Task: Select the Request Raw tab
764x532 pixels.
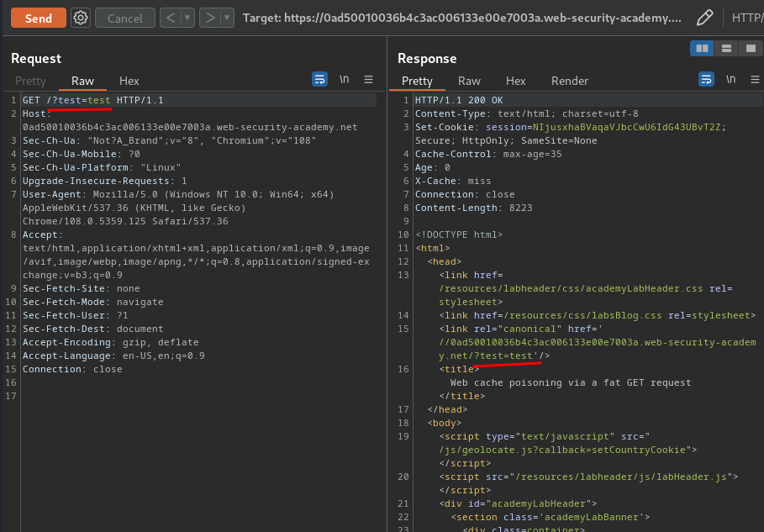Action: (82, 81)
